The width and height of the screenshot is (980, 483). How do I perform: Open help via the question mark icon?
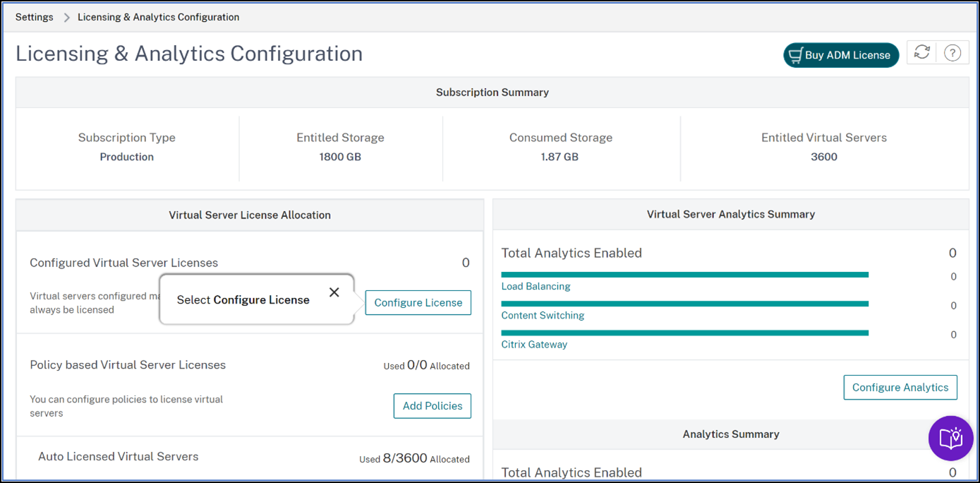pos(952,53)
